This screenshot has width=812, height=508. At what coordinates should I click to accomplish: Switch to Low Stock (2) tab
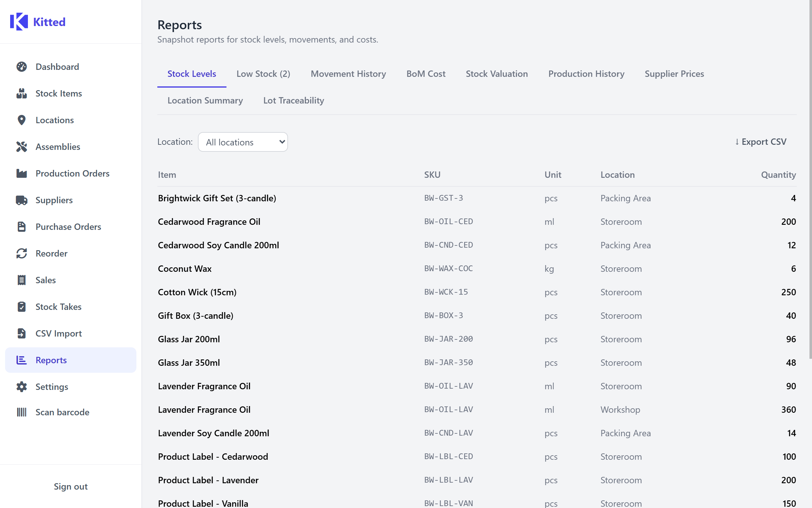(x=263, y=74)
